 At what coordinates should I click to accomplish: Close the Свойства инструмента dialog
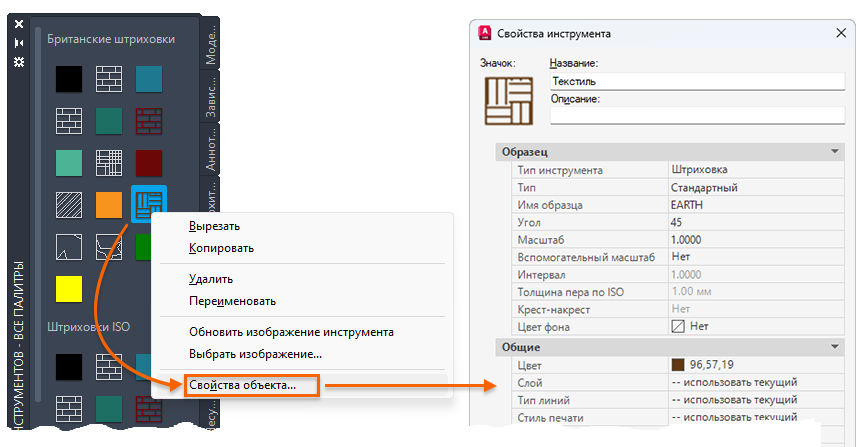841,33
